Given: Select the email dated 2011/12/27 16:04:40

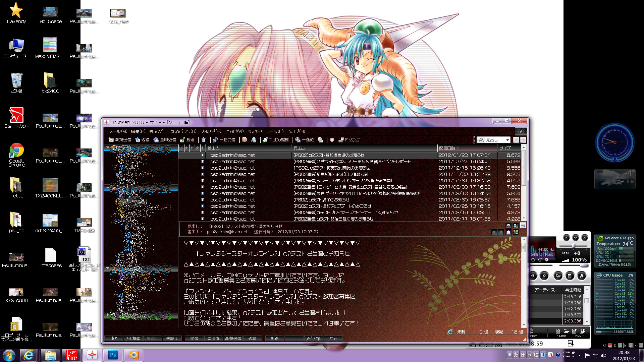Looking at the screenshot, I should [349, 162].
